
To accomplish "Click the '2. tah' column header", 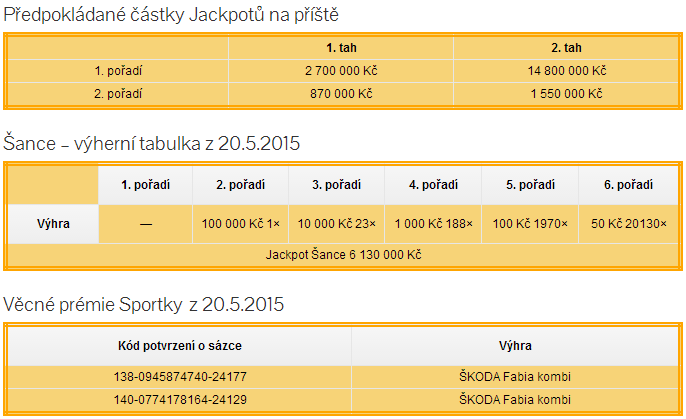I will click(566, 48).
